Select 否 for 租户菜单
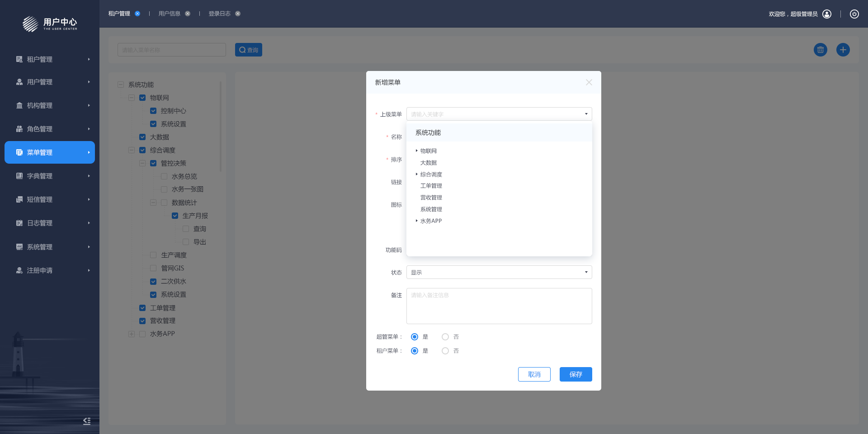 click(445, 351)
